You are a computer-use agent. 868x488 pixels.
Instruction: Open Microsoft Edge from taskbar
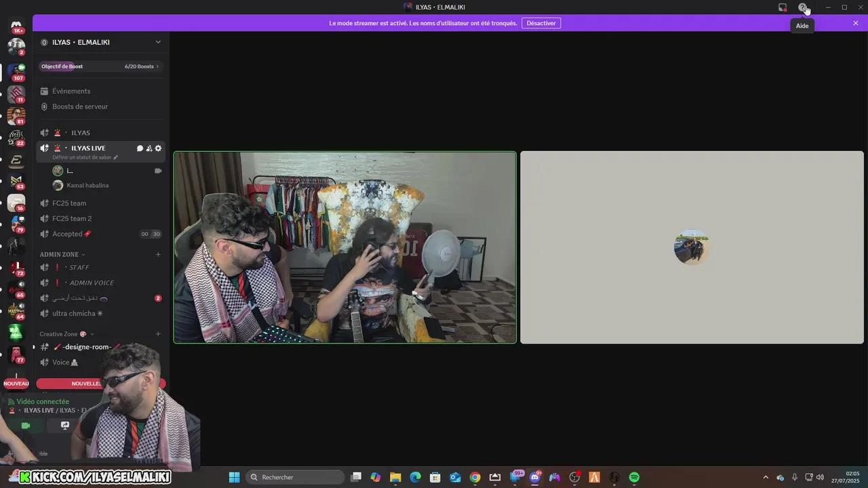(x=415, y=477)
